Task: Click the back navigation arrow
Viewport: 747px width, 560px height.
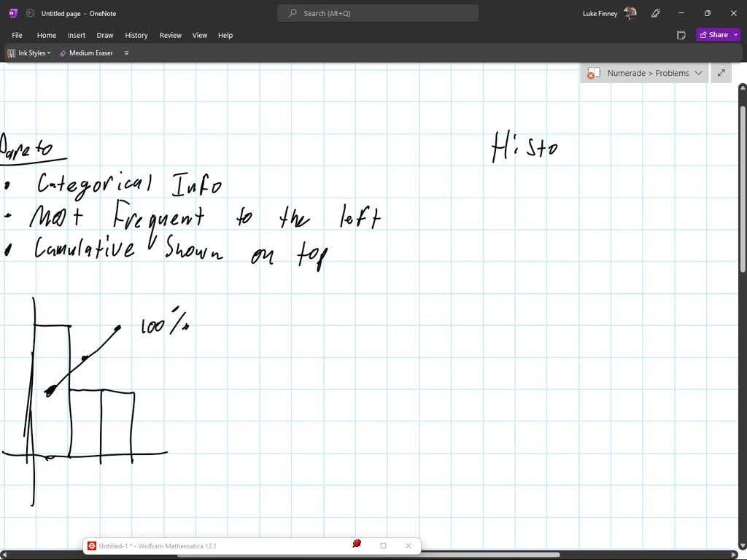Action: 30,12
